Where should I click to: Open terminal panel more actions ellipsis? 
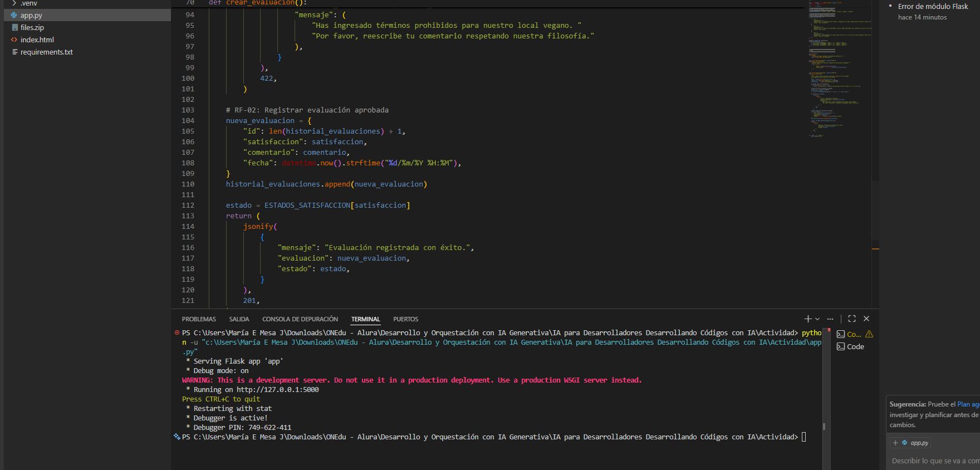click(x=830, y=319)
